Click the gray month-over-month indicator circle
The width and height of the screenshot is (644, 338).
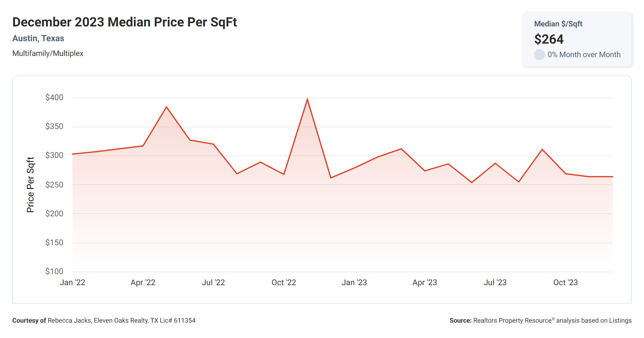click(539, 55)
